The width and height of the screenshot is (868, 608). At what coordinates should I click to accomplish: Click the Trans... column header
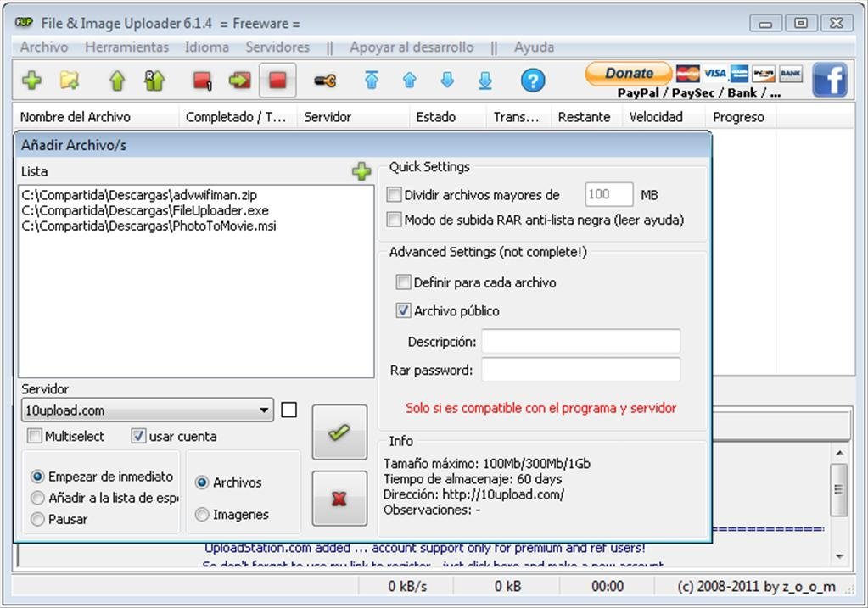[518, 117]
